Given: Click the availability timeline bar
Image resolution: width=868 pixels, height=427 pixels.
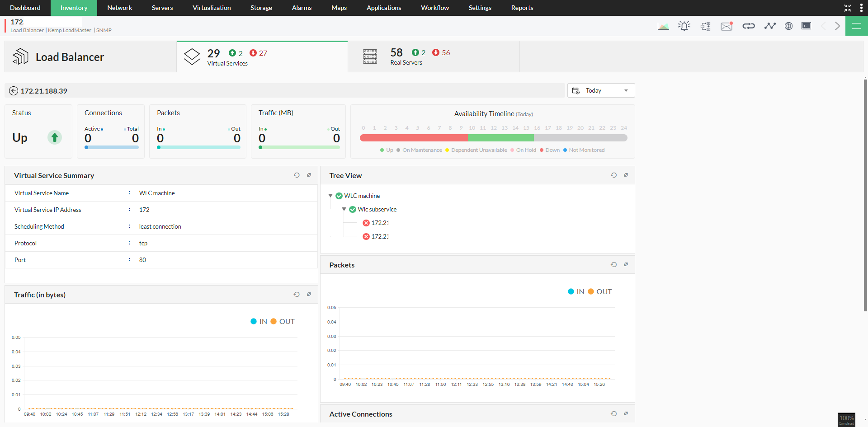Looking at the screenshot, I should click(x=493, y=138).
